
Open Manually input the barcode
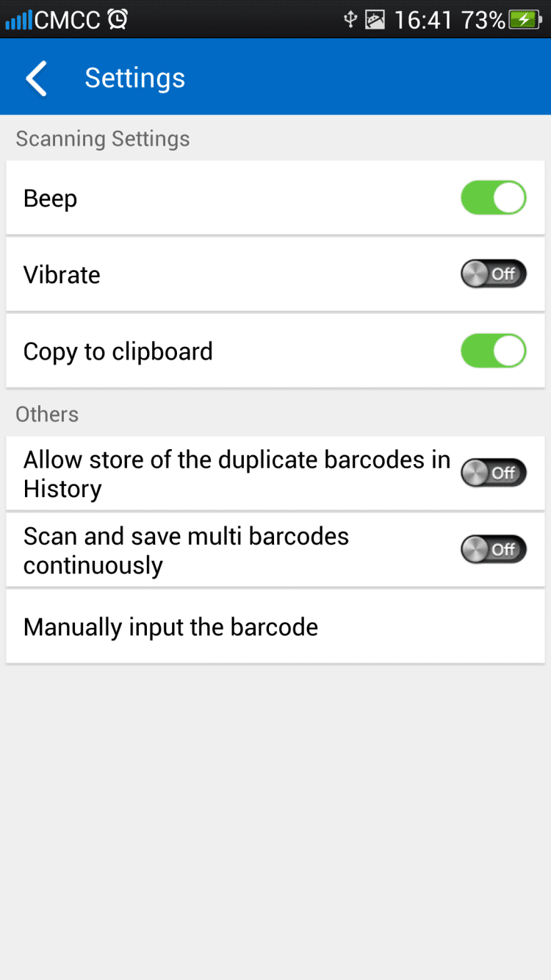pyautogui.click(x=170, y=627)
